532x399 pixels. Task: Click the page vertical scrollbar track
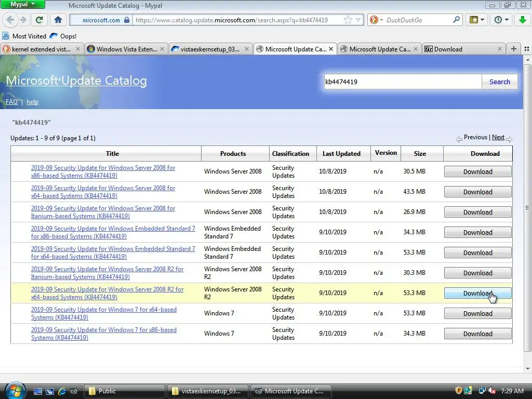pos(527,215)
